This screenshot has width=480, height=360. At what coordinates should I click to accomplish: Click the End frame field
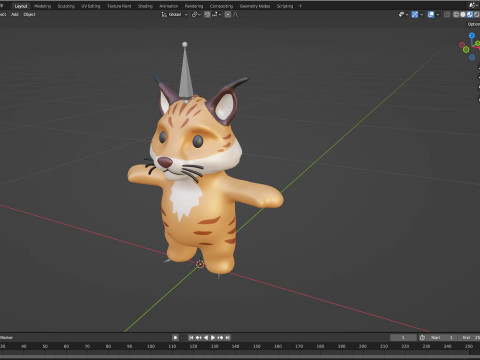pyautogui.click(x=469, y=337)
